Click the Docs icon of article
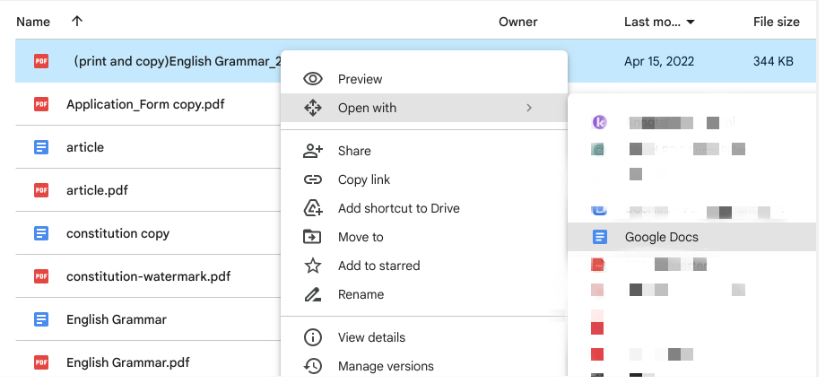Screen dimensions: 819x377 pos(41,147)
